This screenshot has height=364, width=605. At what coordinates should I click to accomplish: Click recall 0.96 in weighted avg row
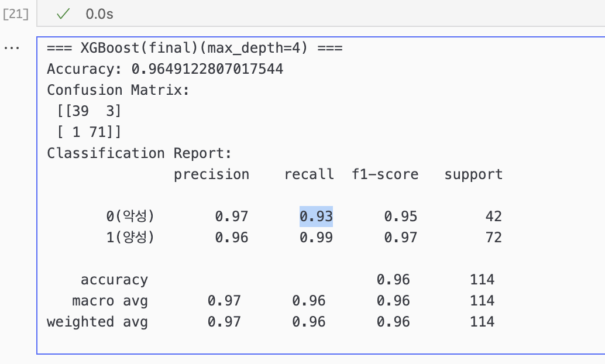(309, 321)
